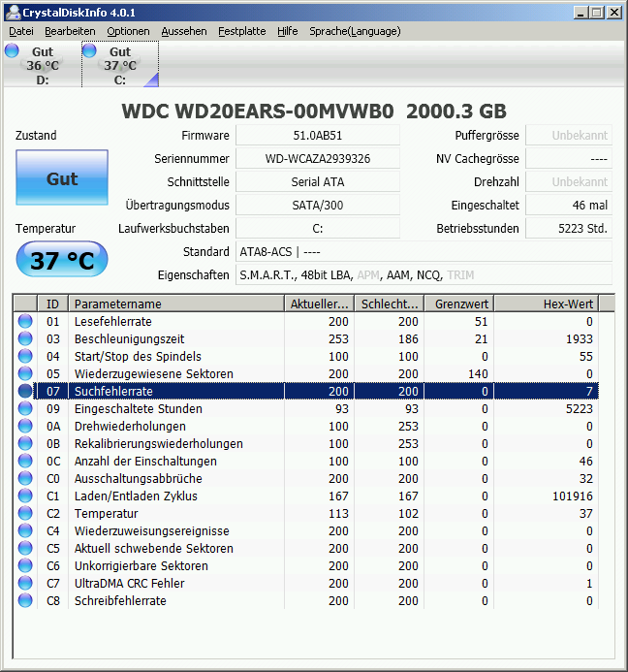
Task: Open the Festplatte menu
Action: [x=241, y=31]
